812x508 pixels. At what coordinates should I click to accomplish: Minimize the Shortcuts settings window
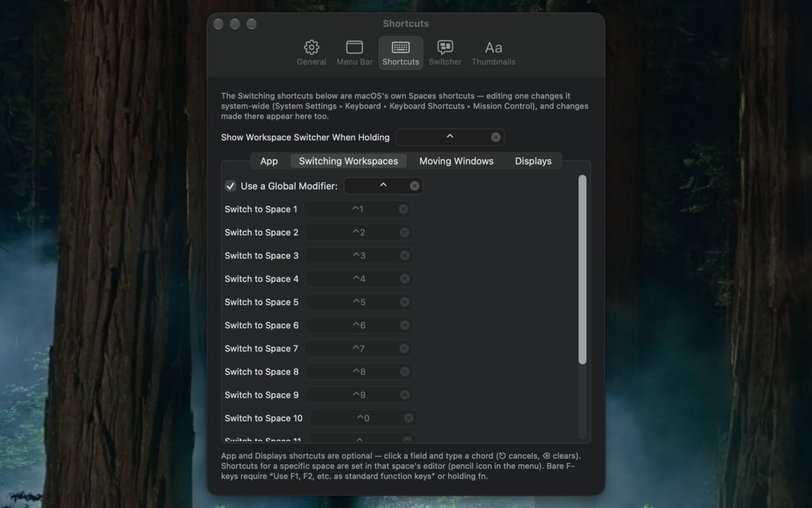click(235, 23)
